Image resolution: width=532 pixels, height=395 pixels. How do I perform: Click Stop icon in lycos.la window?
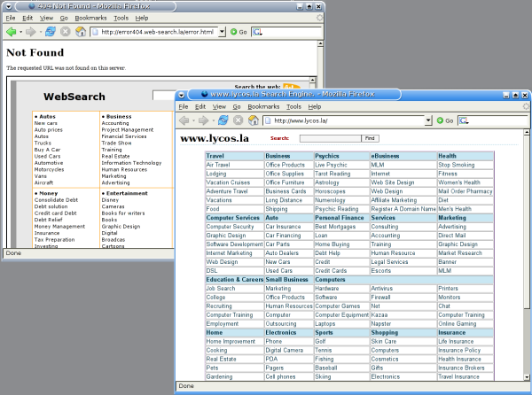pyautogui.click(x=239, y=120)
